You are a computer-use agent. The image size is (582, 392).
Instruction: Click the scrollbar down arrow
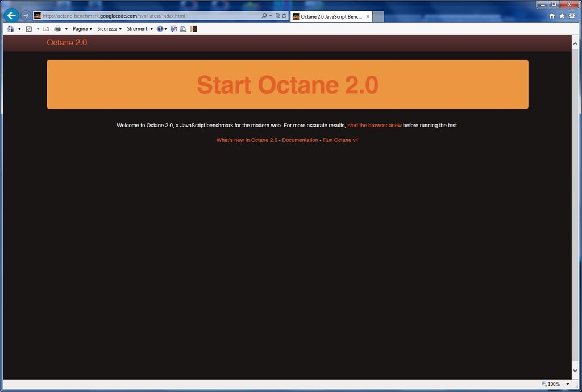tap(575, 370)
